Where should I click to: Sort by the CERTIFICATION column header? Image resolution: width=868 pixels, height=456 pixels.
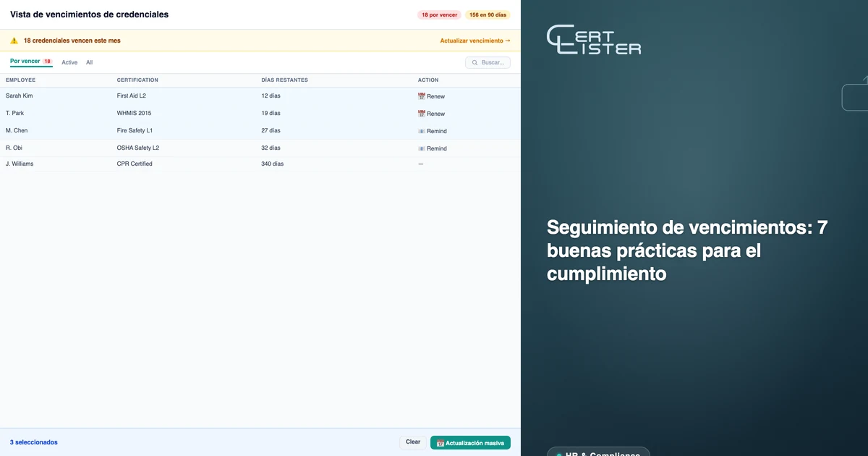click(137, 80)
